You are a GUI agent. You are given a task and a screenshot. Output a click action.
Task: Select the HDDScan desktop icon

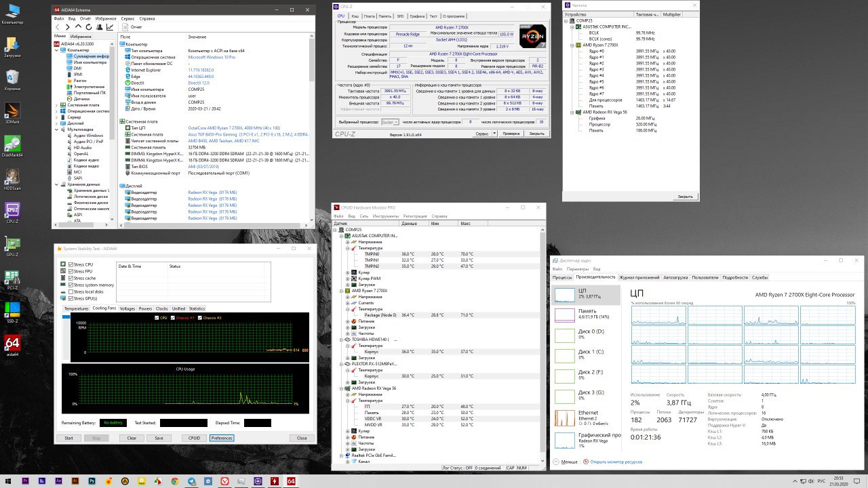[x=12, y=179]
